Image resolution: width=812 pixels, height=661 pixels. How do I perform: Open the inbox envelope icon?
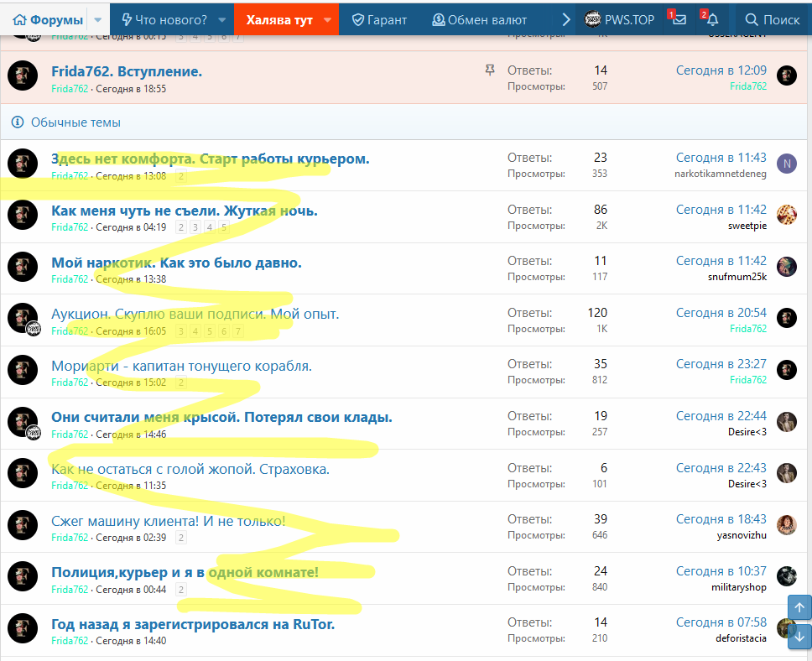click(679, 19)
